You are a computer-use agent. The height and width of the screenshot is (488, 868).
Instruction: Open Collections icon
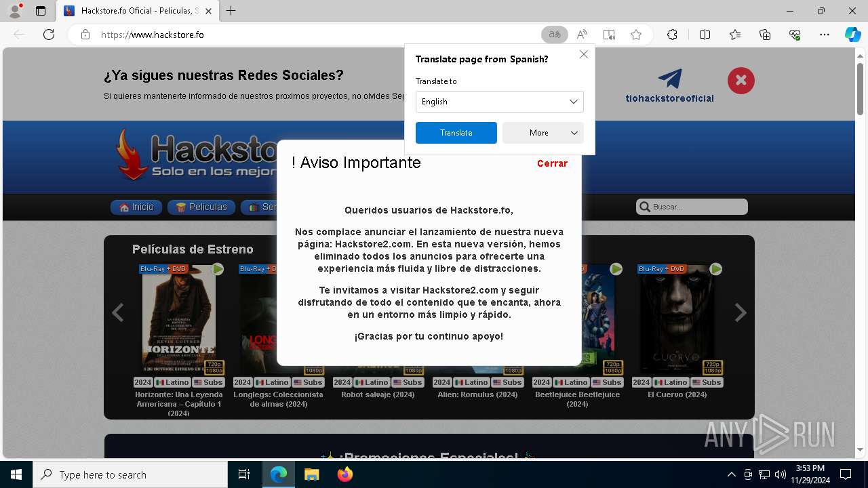[765, 35]
